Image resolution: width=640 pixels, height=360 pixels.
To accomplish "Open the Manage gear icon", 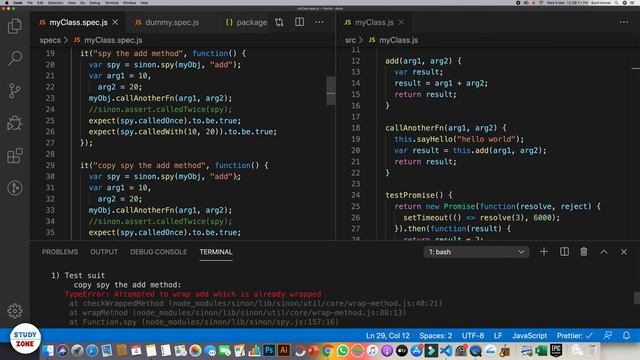I will coord(15,311).
